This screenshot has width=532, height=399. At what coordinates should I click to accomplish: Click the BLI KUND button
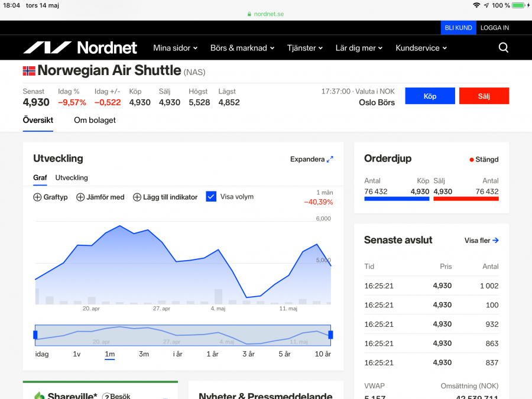click(458, 28)
